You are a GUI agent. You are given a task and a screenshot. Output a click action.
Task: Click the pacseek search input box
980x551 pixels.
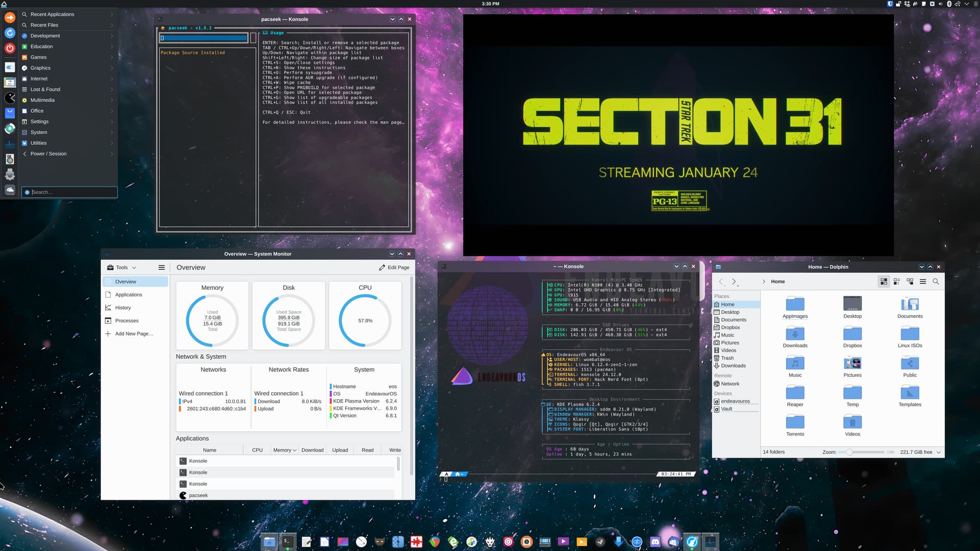(204, 38)
